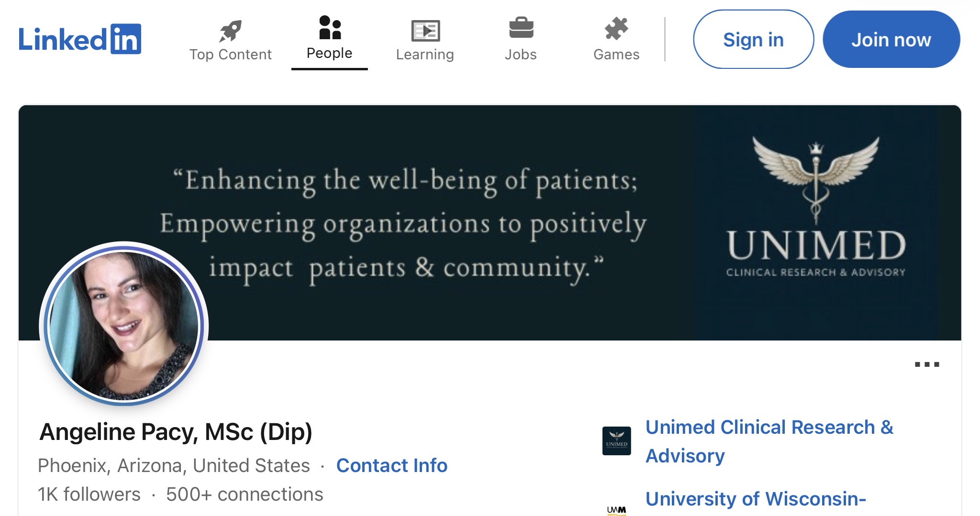Go to the Jobs tab label
980x516 pixels.
pos(521,55)
